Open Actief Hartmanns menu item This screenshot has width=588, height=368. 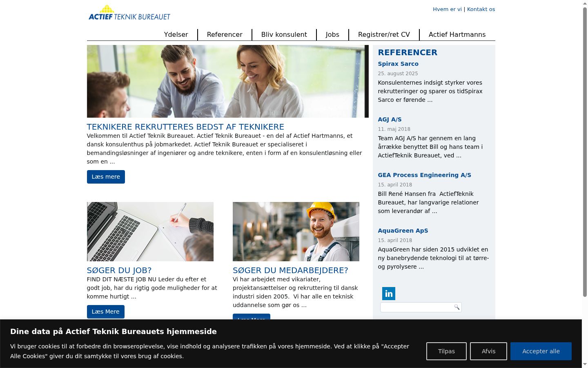pos(457,35)
